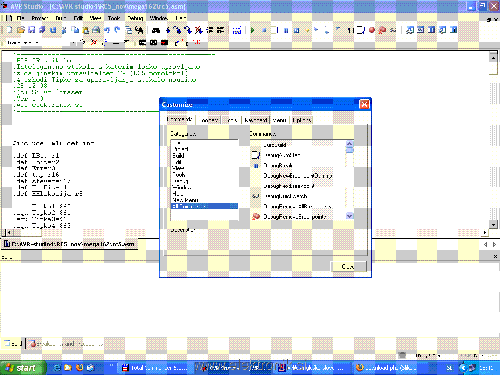
Task: Click the Stop debugging square icon
Action: [263, 30]
